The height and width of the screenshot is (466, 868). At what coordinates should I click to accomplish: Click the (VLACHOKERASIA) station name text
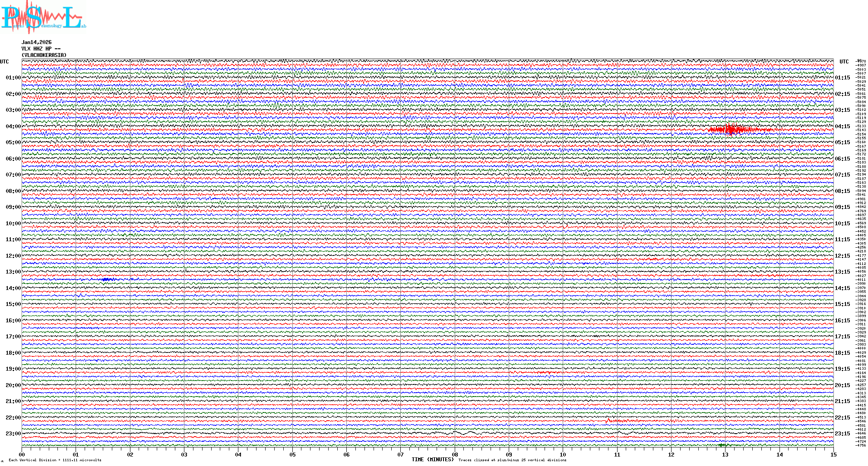click(x=44, y=55)
